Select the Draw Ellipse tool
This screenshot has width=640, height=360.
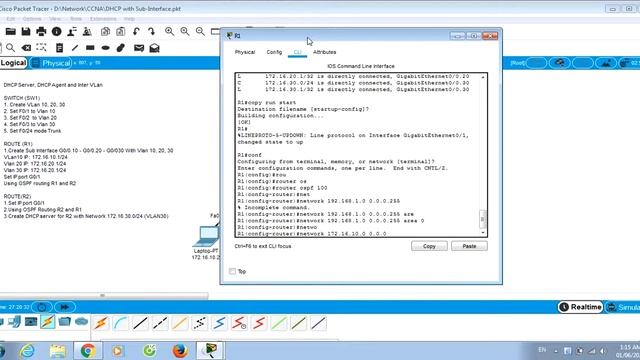point(105,48)
